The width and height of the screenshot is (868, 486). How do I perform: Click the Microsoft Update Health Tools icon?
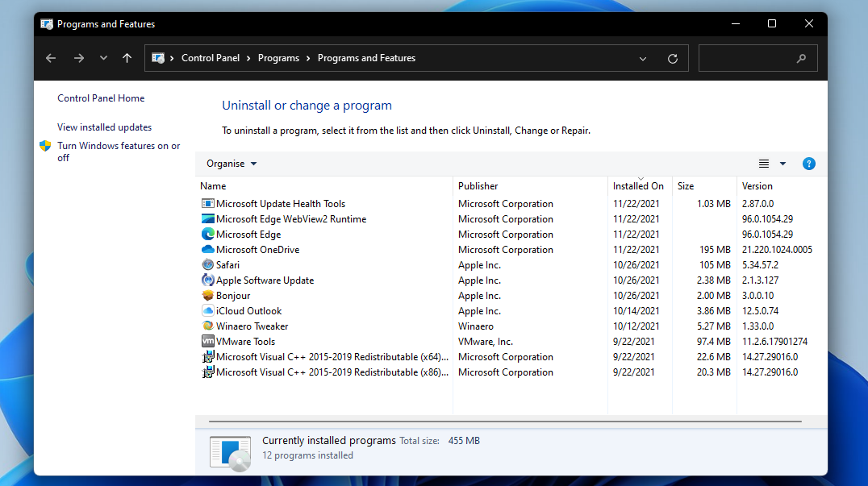coord(207,203)
